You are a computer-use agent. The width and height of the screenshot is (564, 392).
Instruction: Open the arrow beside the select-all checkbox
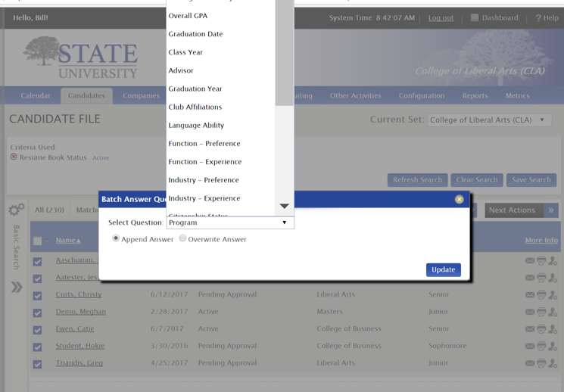point(47,241)
